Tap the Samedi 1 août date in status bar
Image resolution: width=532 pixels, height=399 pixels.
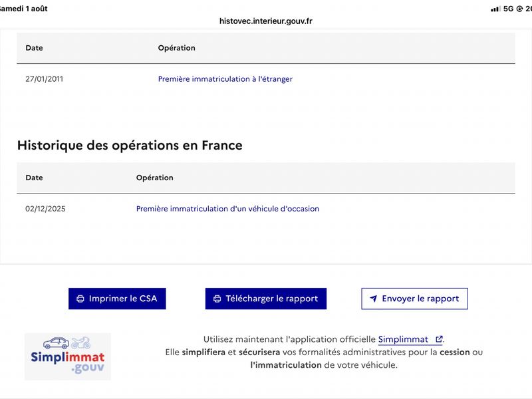[24, 9]
